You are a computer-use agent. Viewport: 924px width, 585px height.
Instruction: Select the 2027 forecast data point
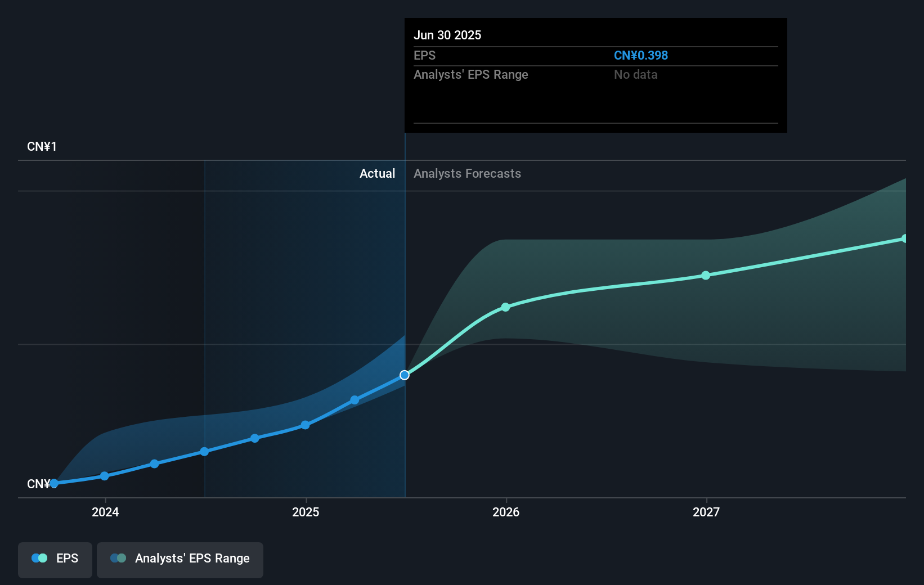click(x=706, y=276)
